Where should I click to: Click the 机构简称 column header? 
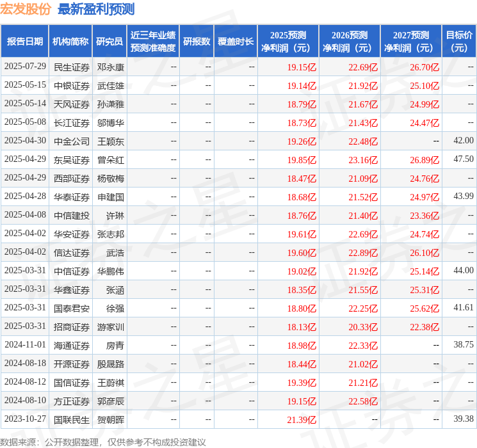pyautogui.click(x=70, y=42)
